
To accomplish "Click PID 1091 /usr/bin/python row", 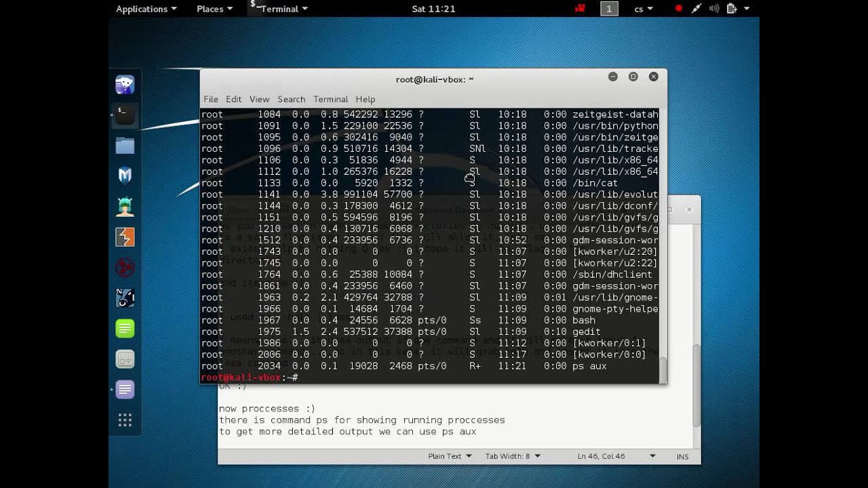I will pos(430,126).
